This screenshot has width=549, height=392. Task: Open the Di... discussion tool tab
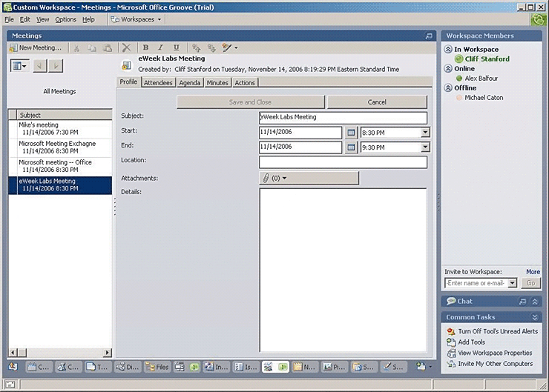(128, 367)
